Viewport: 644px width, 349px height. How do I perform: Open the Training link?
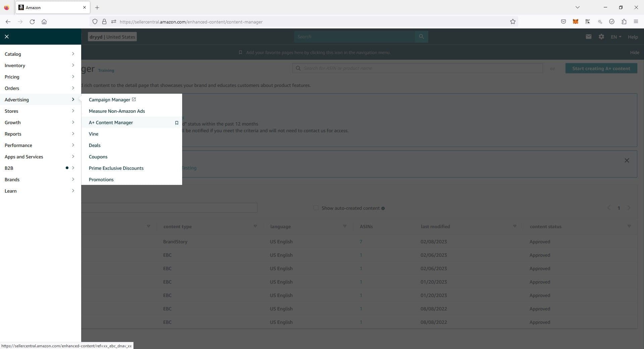click(x=106, y=70)
